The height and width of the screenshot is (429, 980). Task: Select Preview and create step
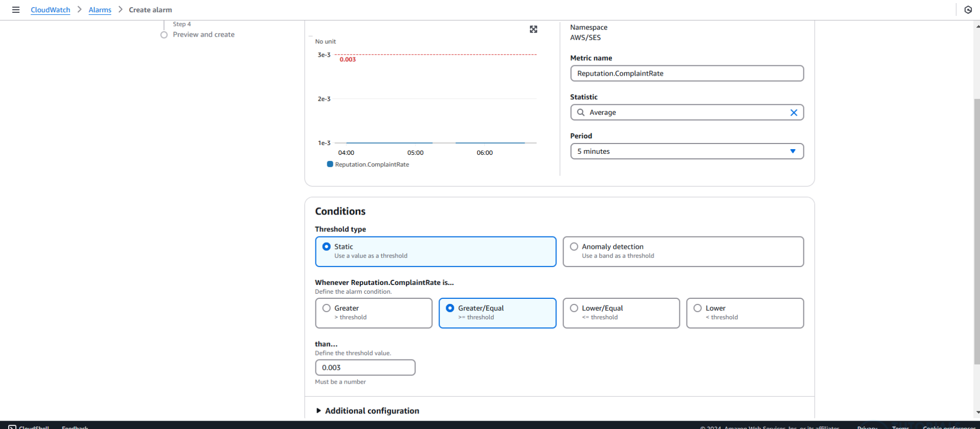pos(204,35)
